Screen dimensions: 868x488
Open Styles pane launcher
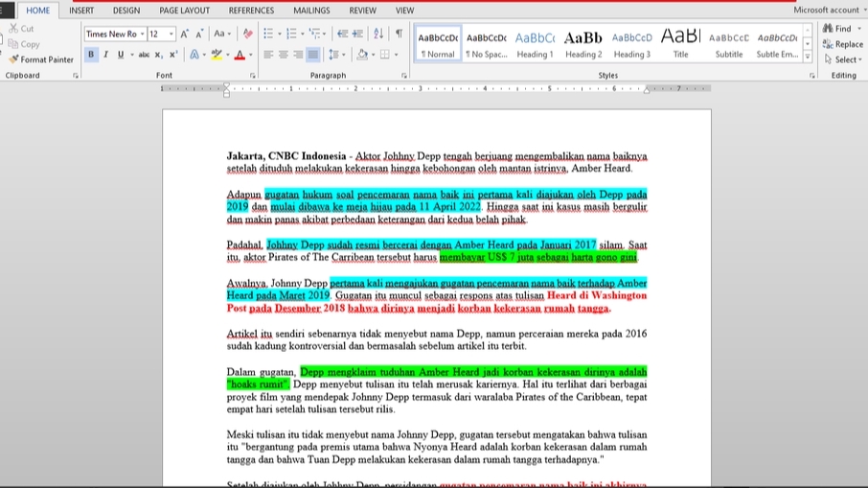click(812, 76)
